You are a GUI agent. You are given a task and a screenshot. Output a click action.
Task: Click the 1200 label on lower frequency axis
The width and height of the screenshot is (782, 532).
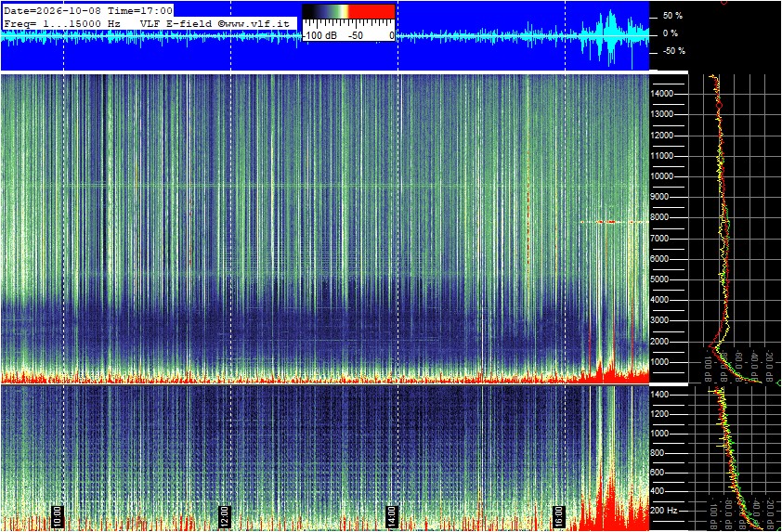(x=659, y=414)
